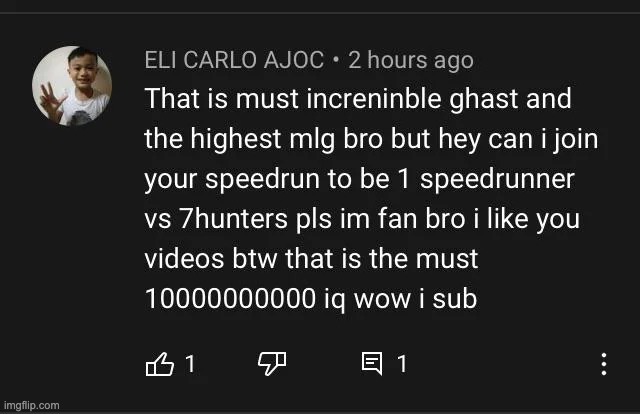Click the line 'videos btw that is the must'
640x414 pixels.
tap(311, 259)
